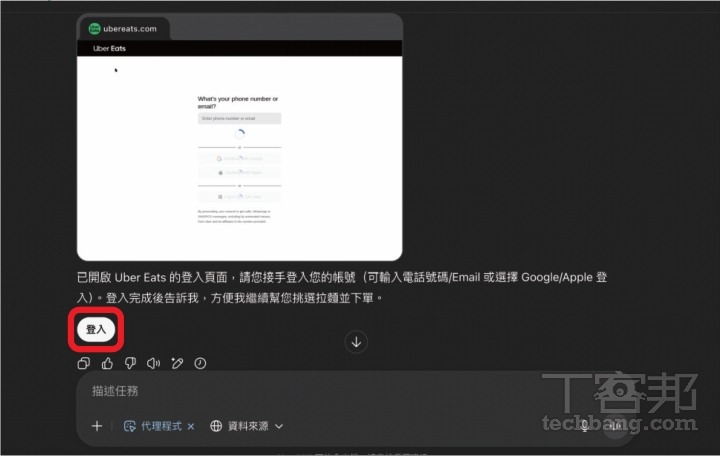Viewport: 720px width, 456px height.
Task: Remove the 代理程式 mode with its X
Action: pos(191,427)
